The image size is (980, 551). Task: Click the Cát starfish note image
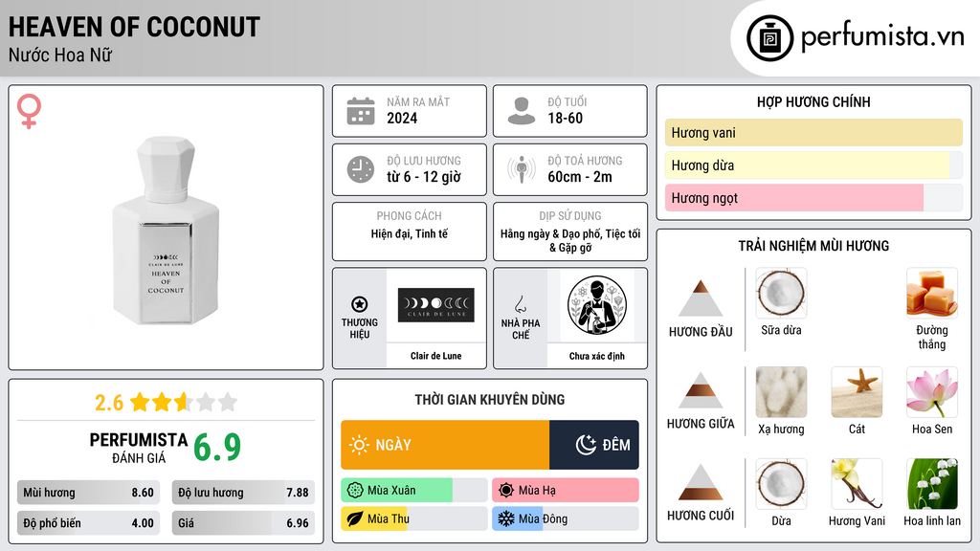(x=857, y=392)
